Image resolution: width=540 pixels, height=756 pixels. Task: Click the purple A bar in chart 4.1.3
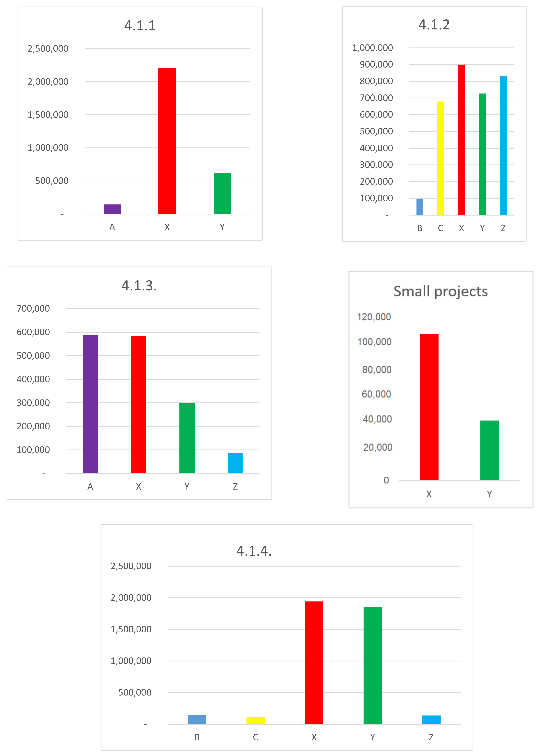point(90,404)
